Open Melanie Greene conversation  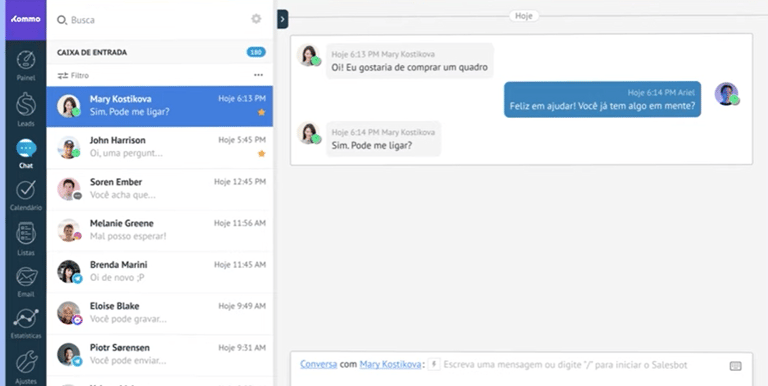pos(160,230)
